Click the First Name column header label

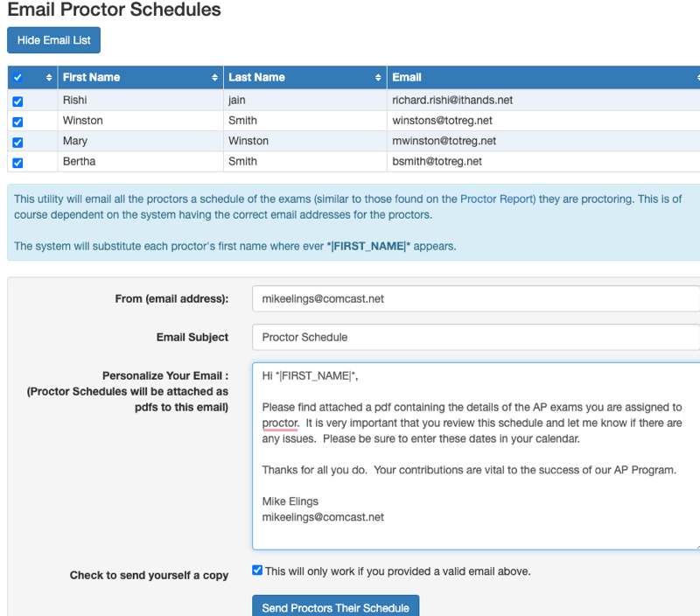click(x=92, y=77)
